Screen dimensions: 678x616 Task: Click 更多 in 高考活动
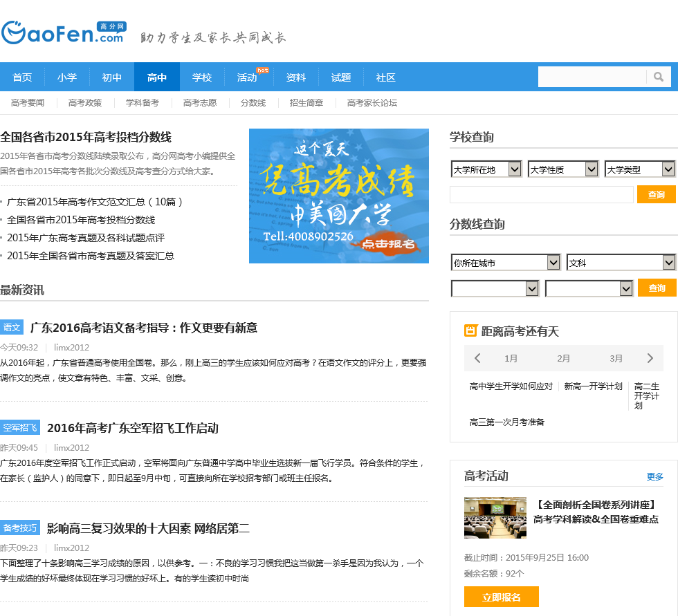point(654,476)
